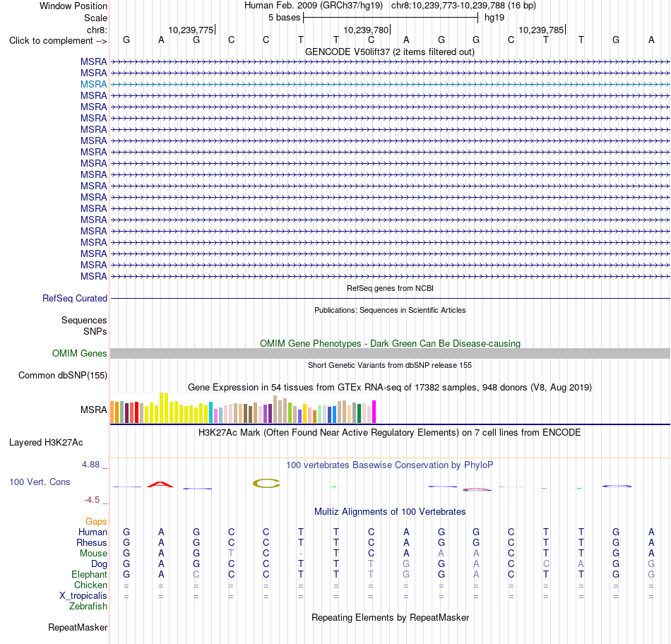Select the Zebrafish species row label
The image size is (671, 644).
coord(88,607)
